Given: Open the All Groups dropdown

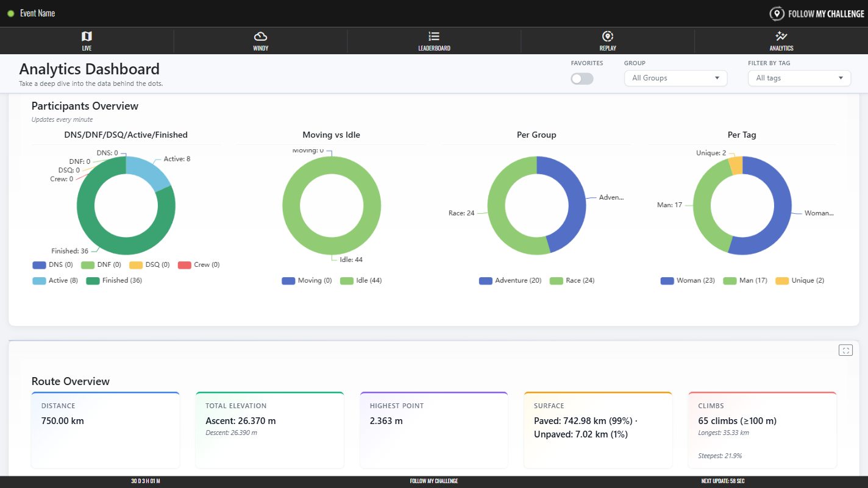Looking at the screenshot, I should click(675, 78).
